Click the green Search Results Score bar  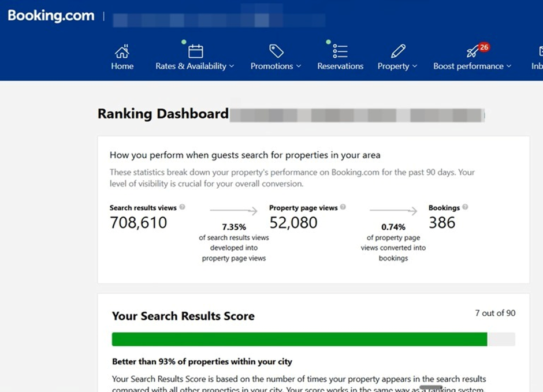point(300,339)
